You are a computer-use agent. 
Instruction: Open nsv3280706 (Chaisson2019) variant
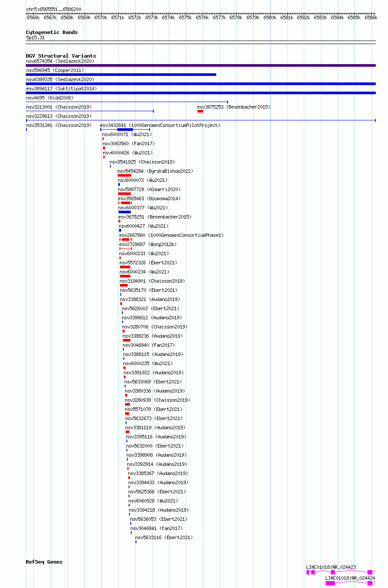point(155,327)
